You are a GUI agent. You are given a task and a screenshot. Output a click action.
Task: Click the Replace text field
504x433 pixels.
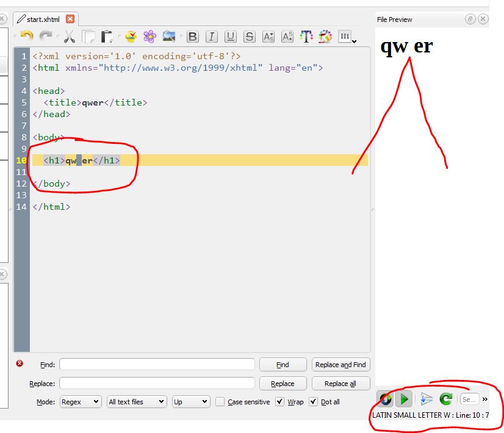(157, 383)
